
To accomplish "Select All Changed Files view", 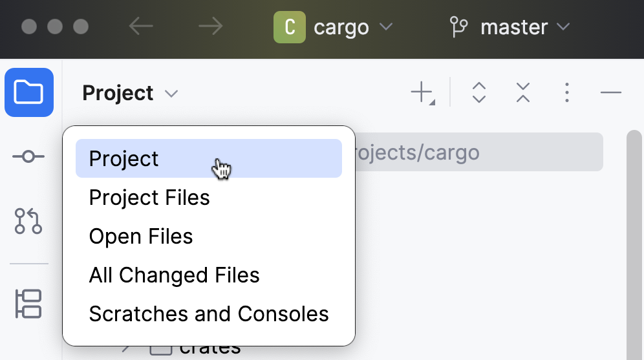I will tap(174, 275).
